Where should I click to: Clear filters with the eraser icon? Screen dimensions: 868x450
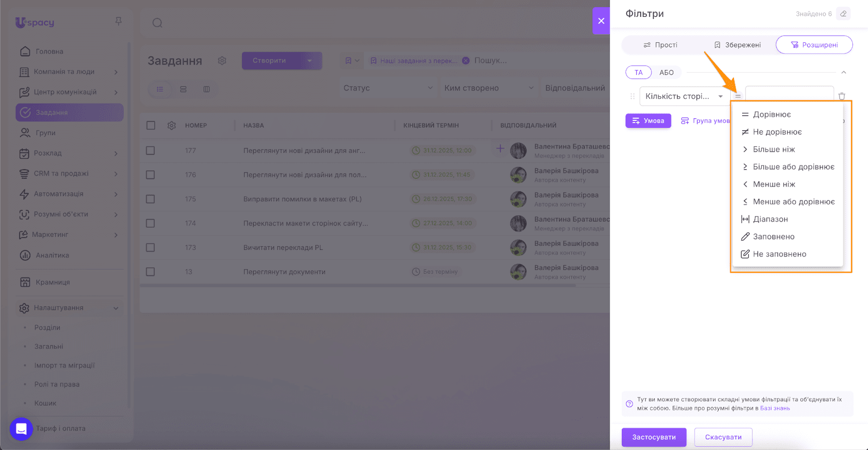[843, 14]
